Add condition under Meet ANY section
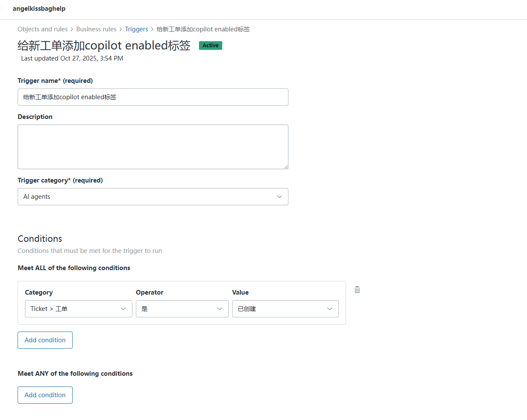Screen dimensions: 527x420 coord(45,395)
